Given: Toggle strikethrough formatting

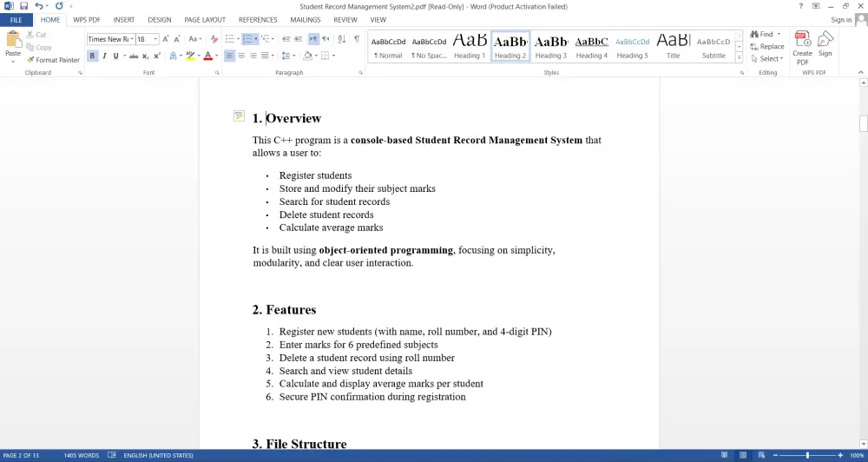Looking at the screenshot, I should tap(134, 56).
